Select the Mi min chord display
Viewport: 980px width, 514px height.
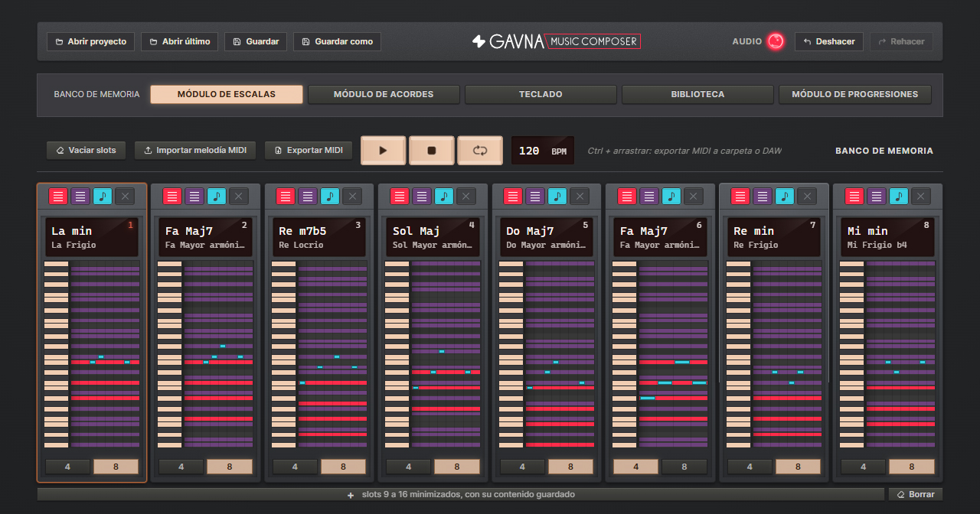tap(888, 237)
